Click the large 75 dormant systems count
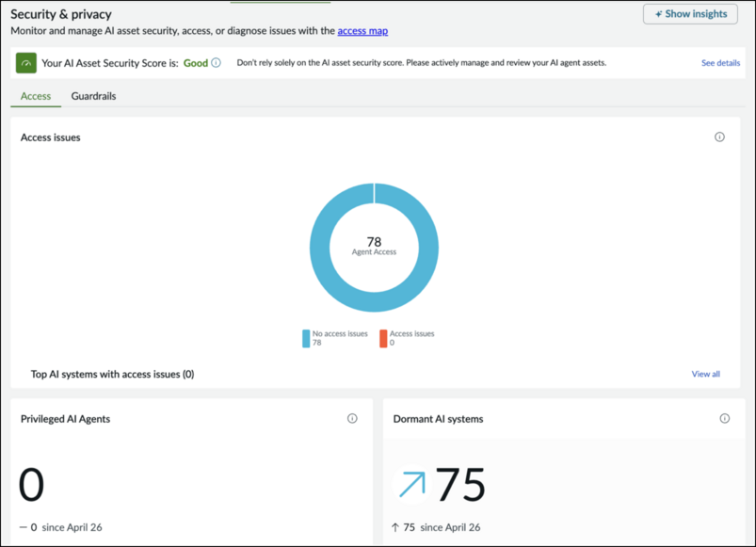The width and height of the screenshot is (756, 547). pyautogui.click(x=460, y=484)
